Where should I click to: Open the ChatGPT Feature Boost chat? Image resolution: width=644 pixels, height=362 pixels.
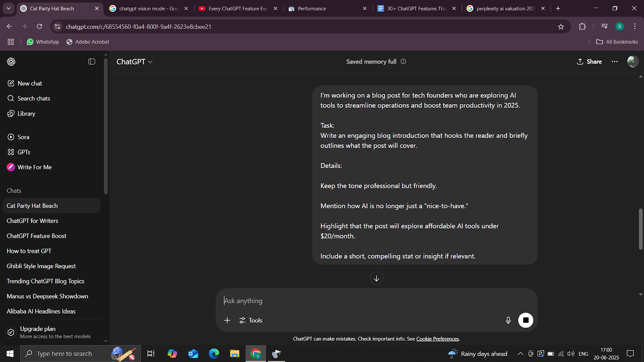[52, 236]
